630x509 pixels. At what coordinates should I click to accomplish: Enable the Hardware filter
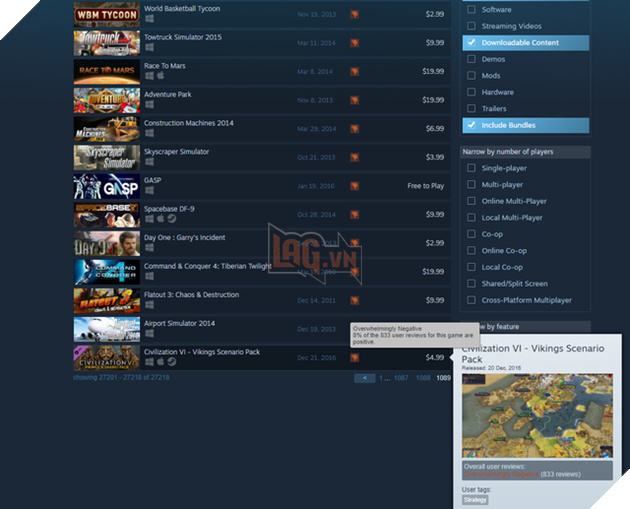471,92
